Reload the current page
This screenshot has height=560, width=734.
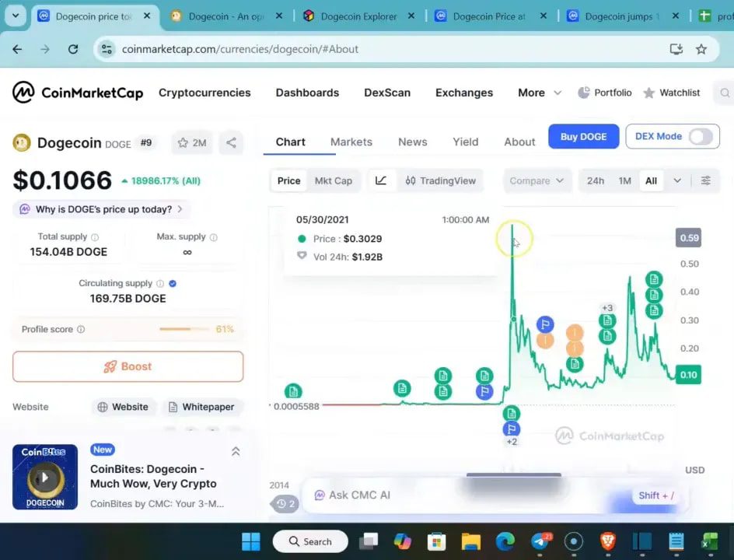coord(73,49)
